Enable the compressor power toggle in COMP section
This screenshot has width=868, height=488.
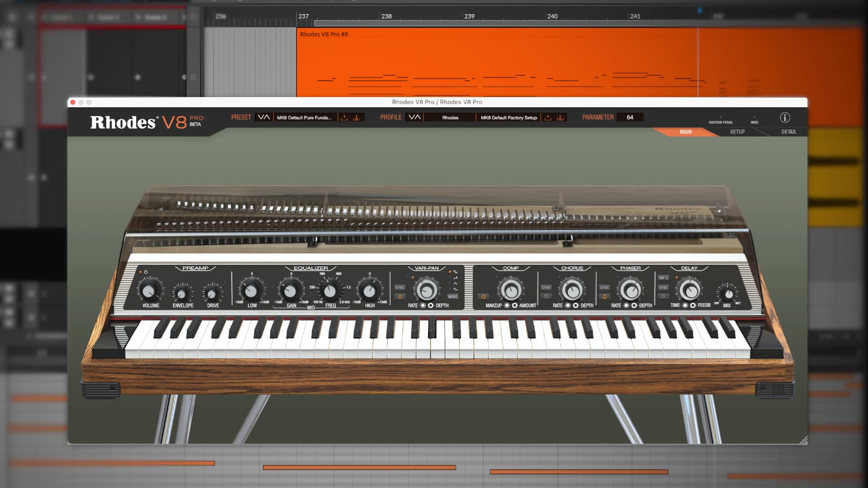[x=483, y=296]
